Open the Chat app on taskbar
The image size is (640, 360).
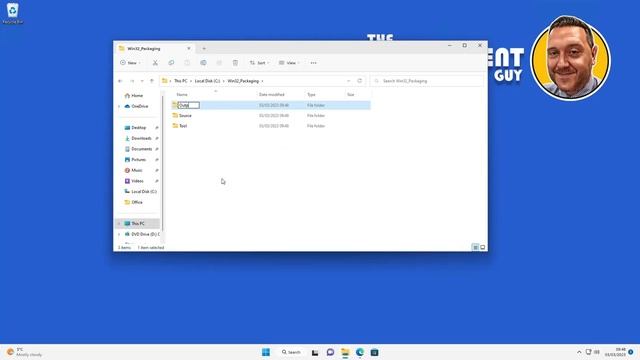point(330,352)
